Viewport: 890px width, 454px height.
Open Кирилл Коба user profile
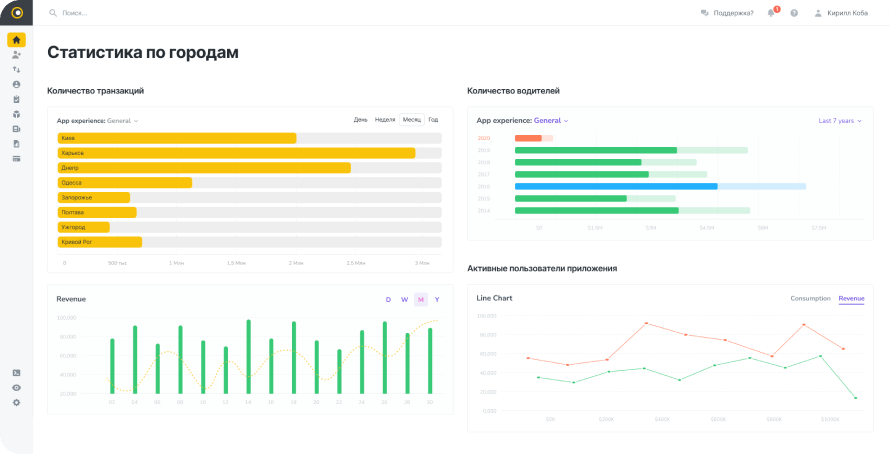pos(847,13)
